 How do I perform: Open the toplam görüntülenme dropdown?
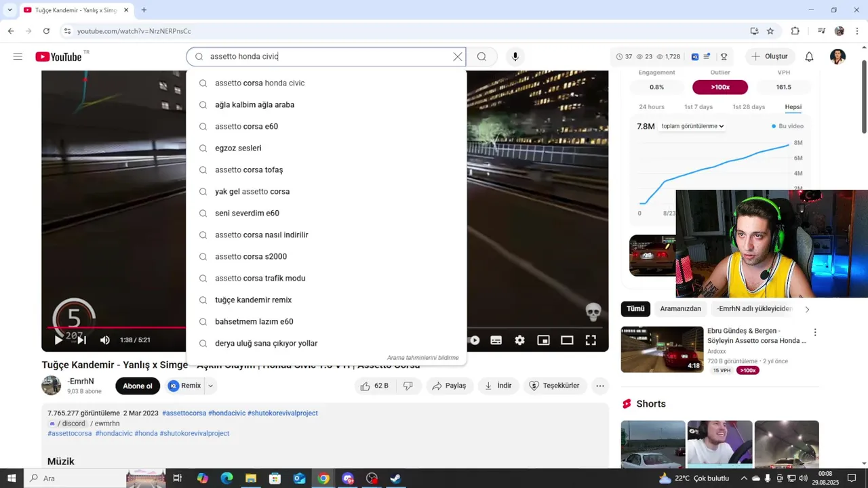point(692,126)
